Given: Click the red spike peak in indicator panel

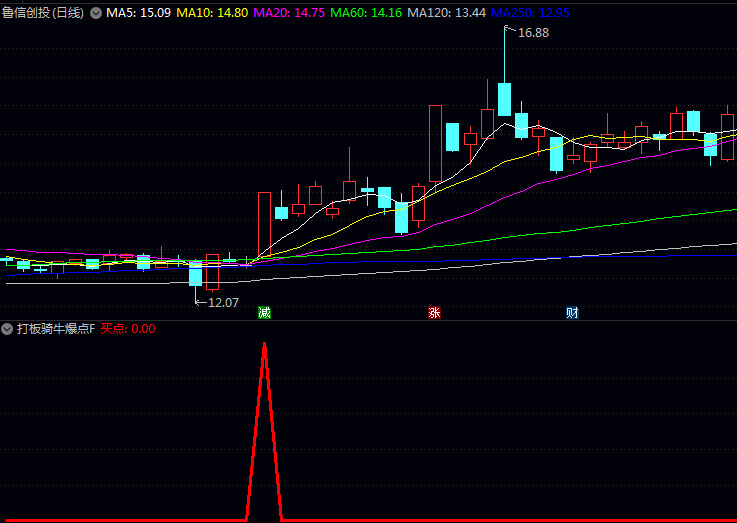Looking at the screenshot, I should tap(264, 345).
